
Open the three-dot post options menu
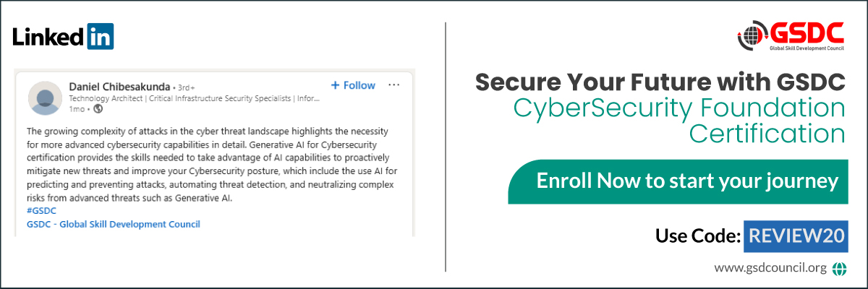(393, 85)
